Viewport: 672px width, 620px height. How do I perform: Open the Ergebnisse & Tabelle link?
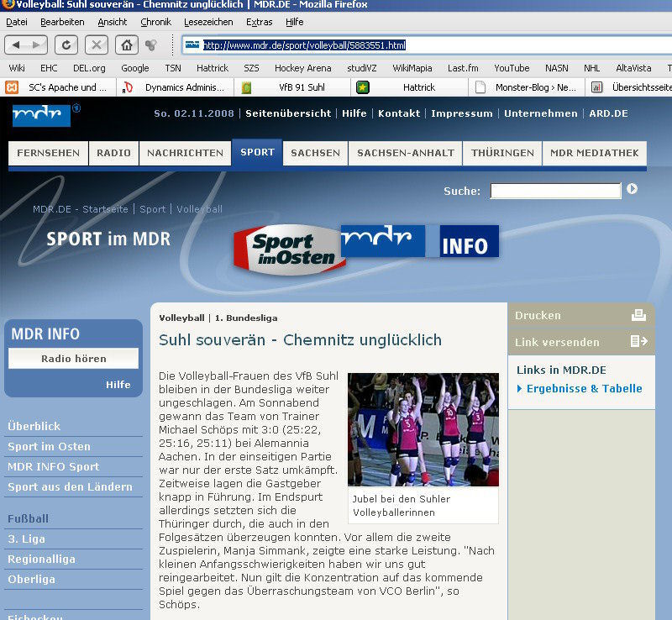pos(584,388)
